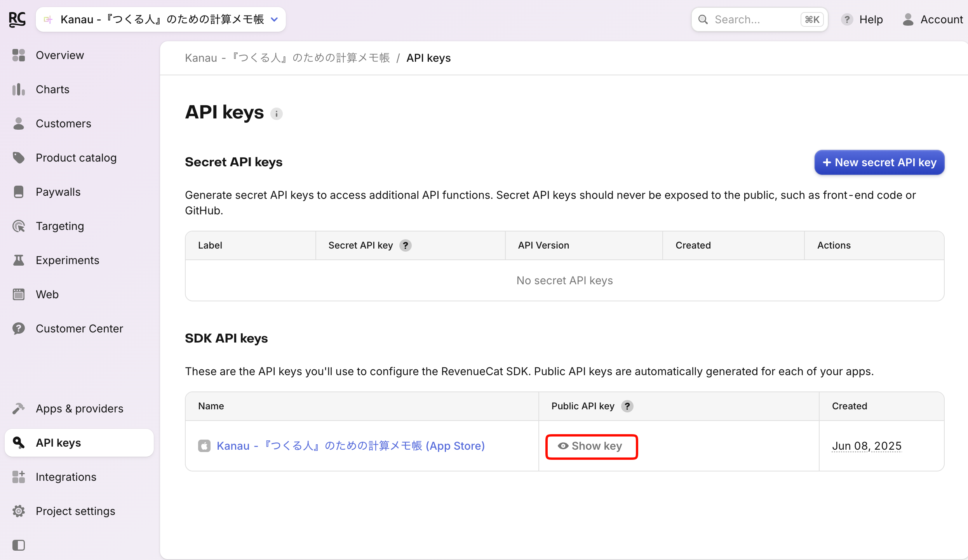Open Paywalls section

(x=58, y=192)
